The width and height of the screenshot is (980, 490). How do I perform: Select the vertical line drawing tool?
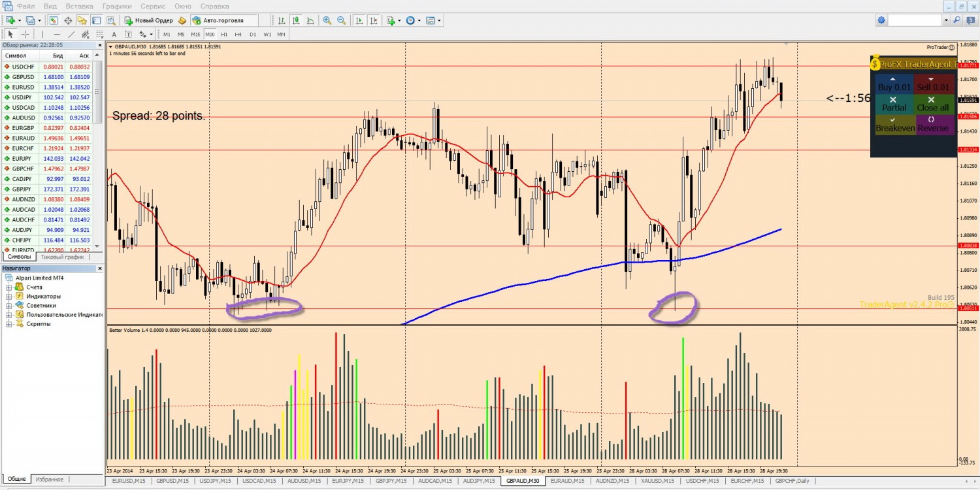coord(42,34)
